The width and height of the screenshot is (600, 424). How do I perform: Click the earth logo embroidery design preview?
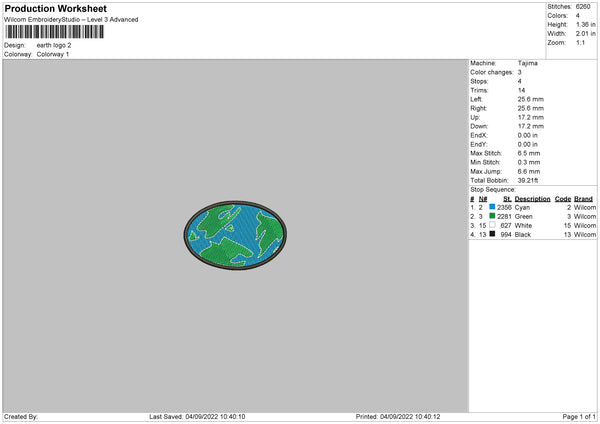click(235, 236)
